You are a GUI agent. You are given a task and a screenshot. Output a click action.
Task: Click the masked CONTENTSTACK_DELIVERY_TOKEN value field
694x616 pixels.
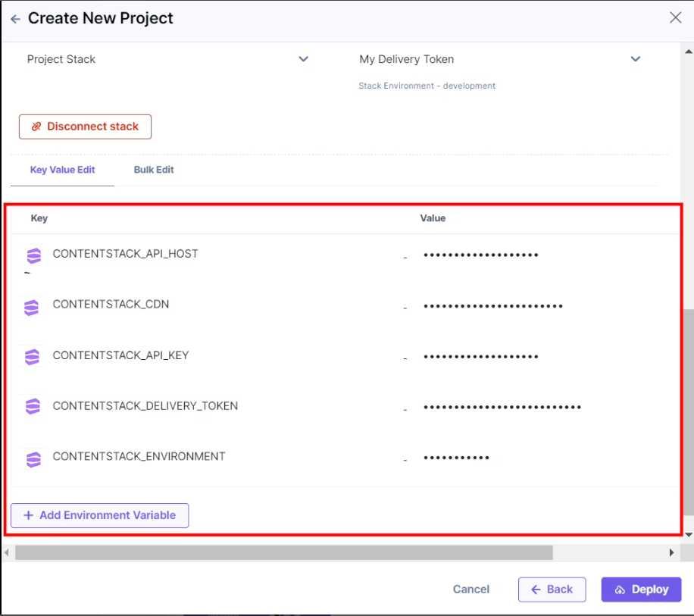(502, 408)
